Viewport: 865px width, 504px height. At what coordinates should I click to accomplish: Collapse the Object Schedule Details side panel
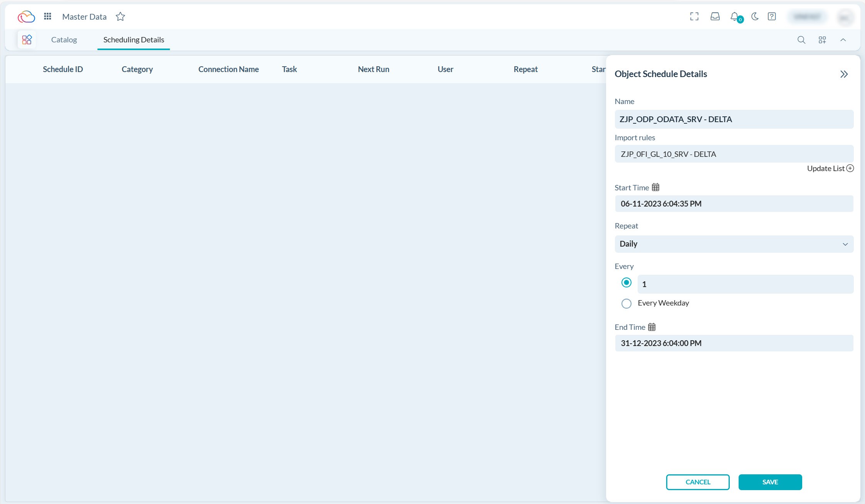click(844, 74)
